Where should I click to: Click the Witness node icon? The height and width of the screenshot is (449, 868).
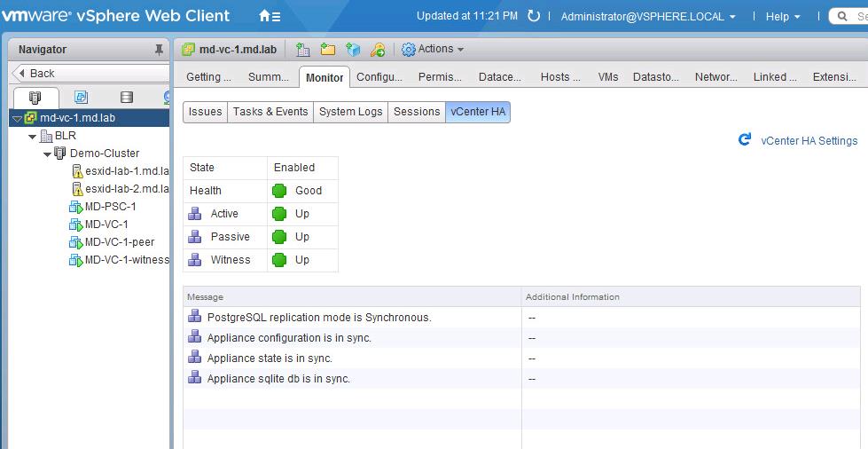(195, 259)
